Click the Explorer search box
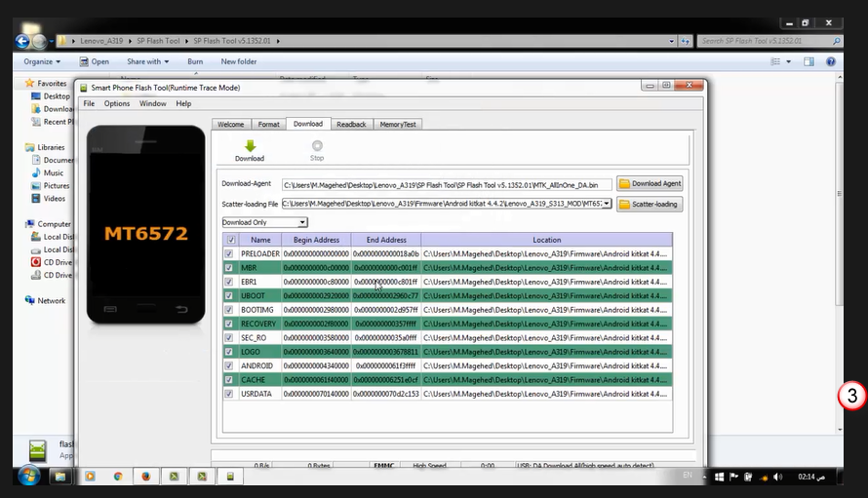The image size is (868, 498). point(769,41)
